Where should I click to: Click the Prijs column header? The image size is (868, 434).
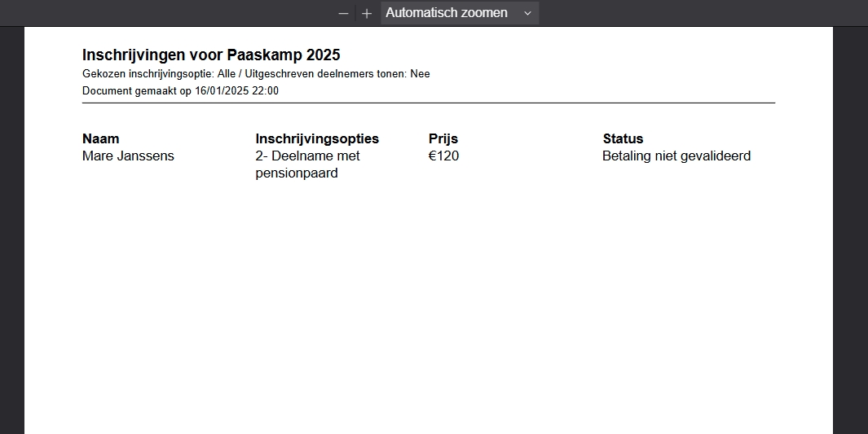point(443,138)
